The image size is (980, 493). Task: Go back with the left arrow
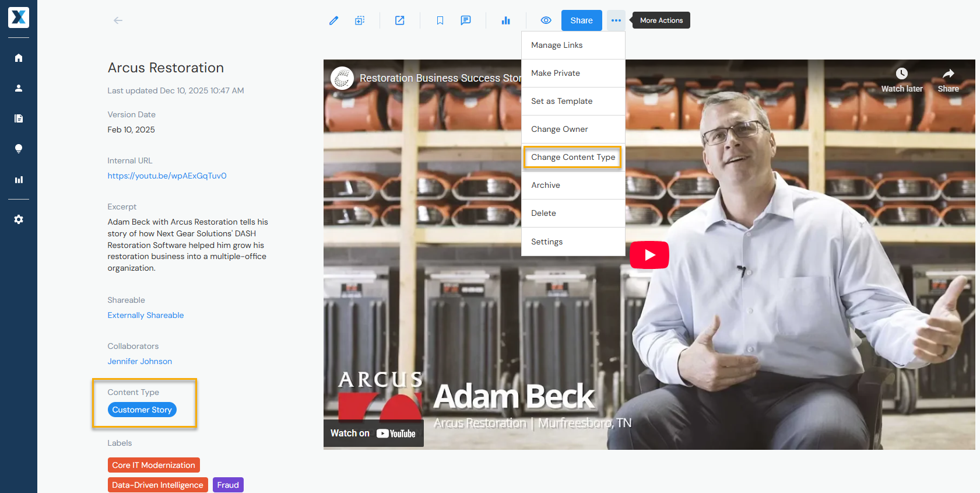point(118,20)
